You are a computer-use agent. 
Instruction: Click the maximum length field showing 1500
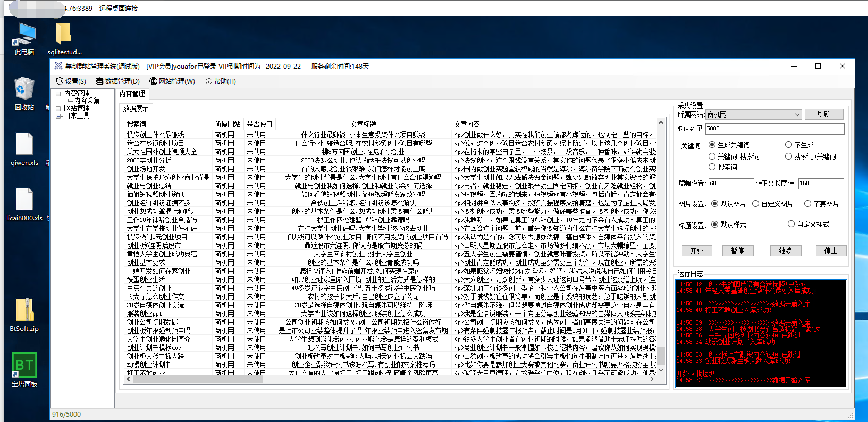[x=821, y=183]
